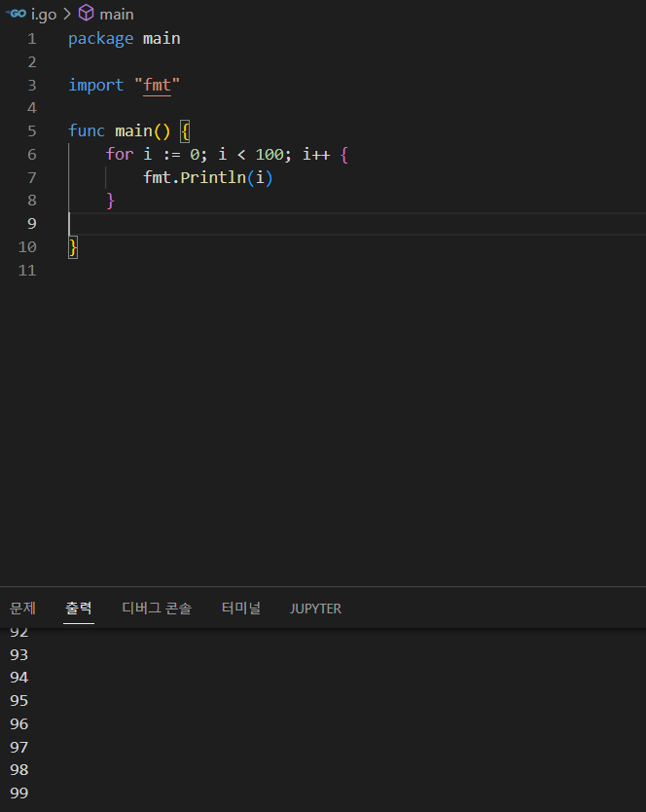The image size is (646, 812).
Task: Click the 'func' keyword on line 5
Action: (x=87, y=131)
